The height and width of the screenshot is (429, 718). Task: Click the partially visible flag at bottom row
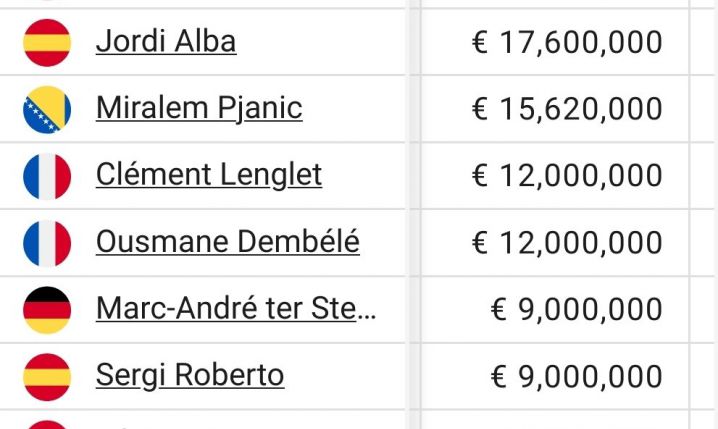[47, 424]
